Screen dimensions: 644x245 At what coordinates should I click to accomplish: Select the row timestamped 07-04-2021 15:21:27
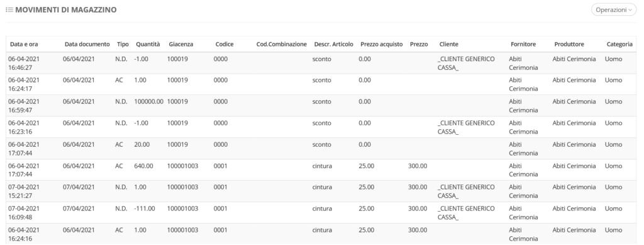321,191
